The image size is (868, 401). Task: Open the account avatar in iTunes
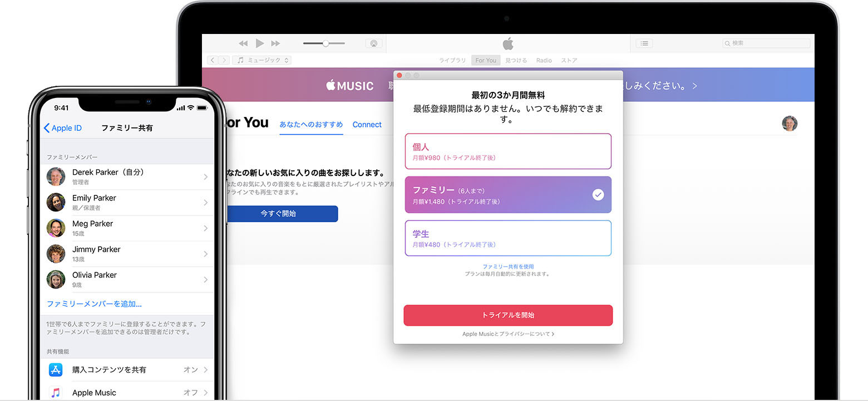[790, 124]
